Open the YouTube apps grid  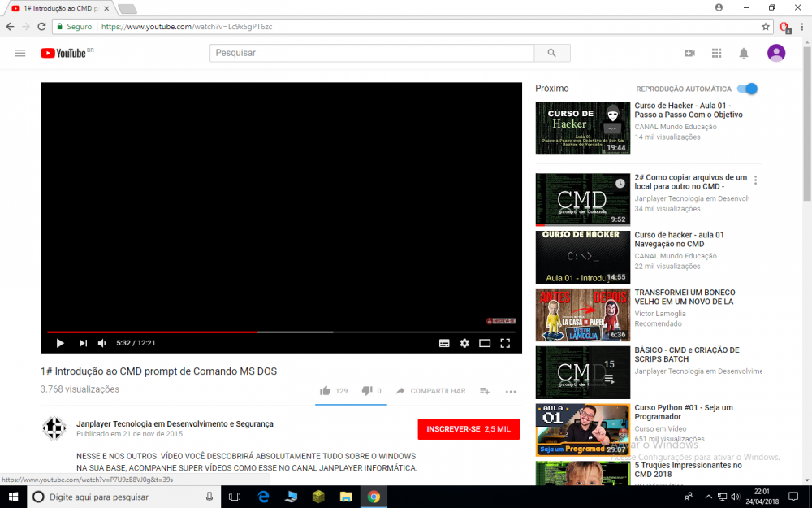coord(716,53)
